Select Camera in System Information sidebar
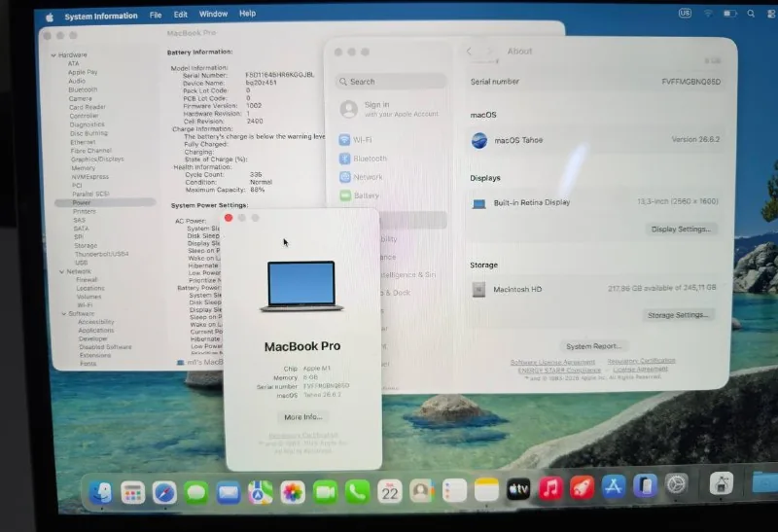The width and height of the screenshot is (778, 532). tap(81, 99)
